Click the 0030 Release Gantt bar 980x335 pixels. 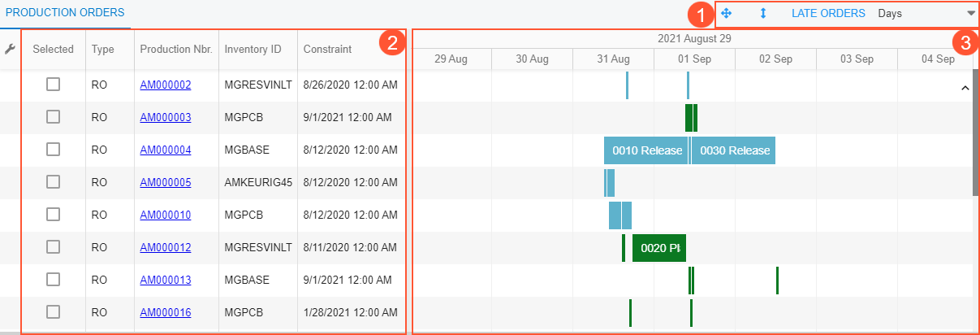tap(733, 150)
